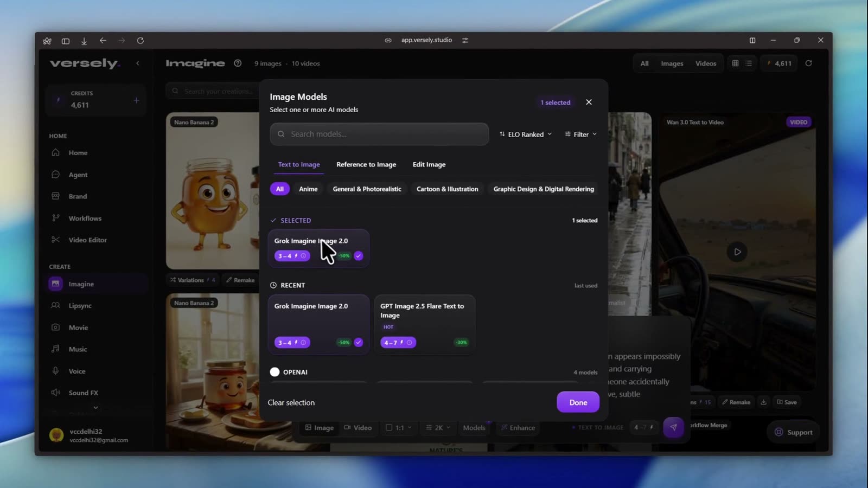Click the OPENAI provider section header
This screenshot has height=488, width=868.
tap(289, 372)
